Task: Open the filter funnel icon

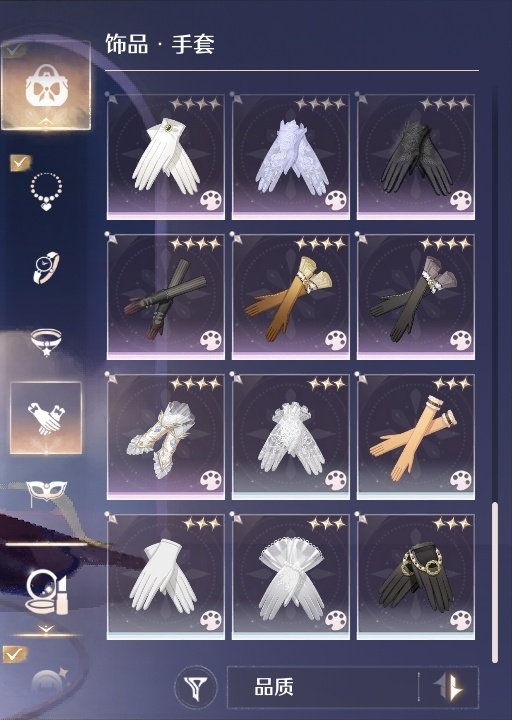Action: [x=196, y=688]
